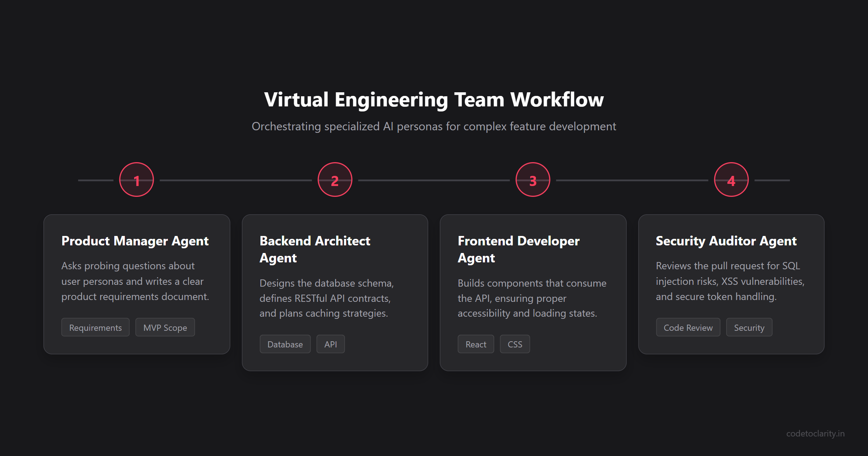Click the step 1 circle marker

pyautogui.click(x=137, y=180)
